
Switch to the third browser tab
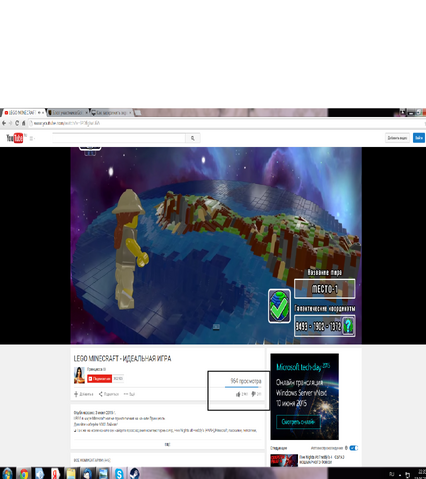pyautogui.click(x=112, y=113)
